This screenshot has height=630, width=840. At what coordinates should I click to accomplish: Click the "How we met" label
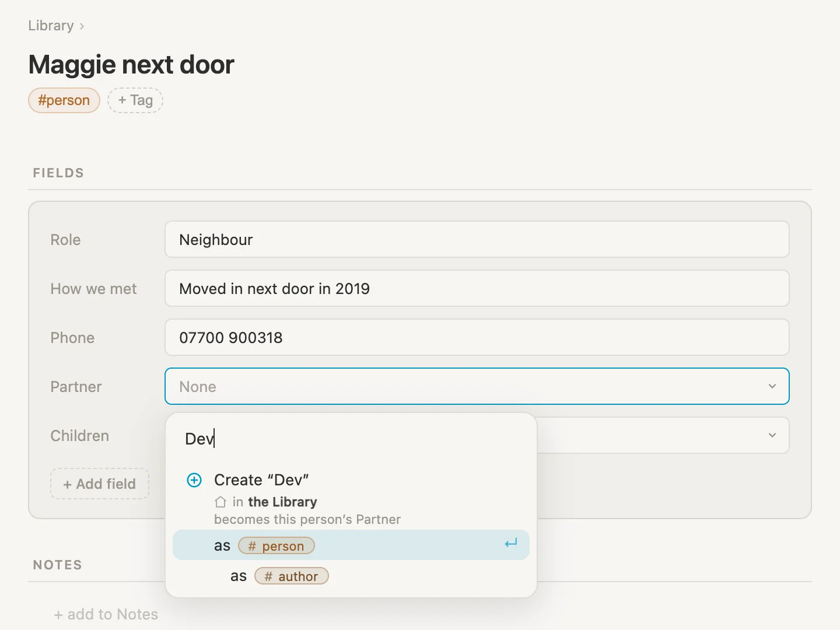pos(94,289)
